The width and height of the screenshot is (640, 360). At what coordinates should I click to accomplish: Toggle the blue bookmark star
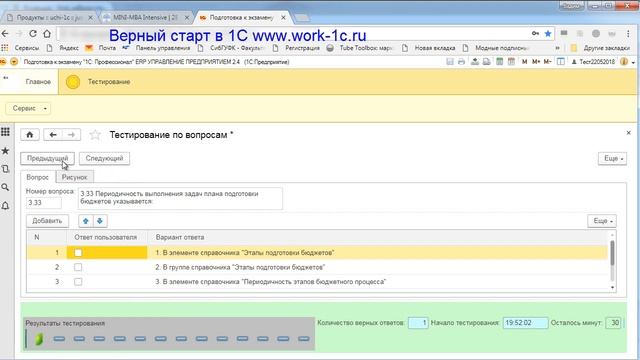548,34
